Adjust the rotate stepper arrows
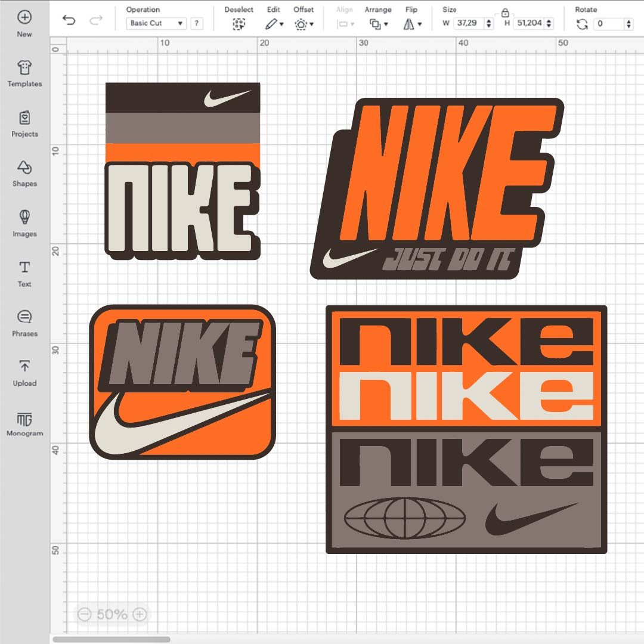This screenshot has width=644, height=644. (x=629, y=24)
